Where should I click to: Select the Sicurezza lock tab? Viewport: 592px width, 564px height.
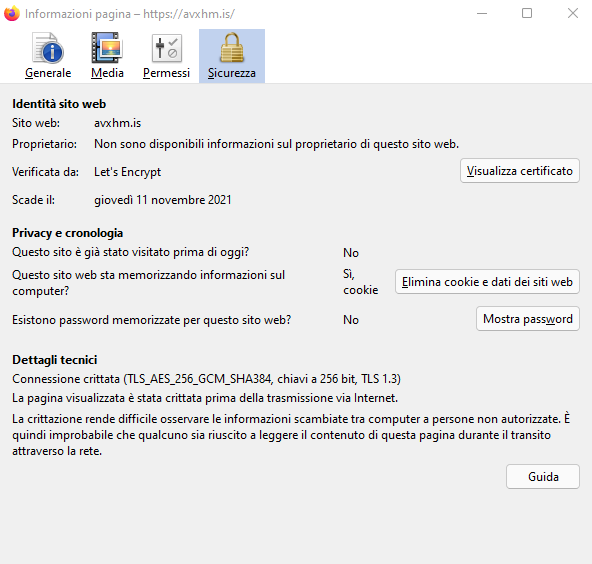(232, 56)
